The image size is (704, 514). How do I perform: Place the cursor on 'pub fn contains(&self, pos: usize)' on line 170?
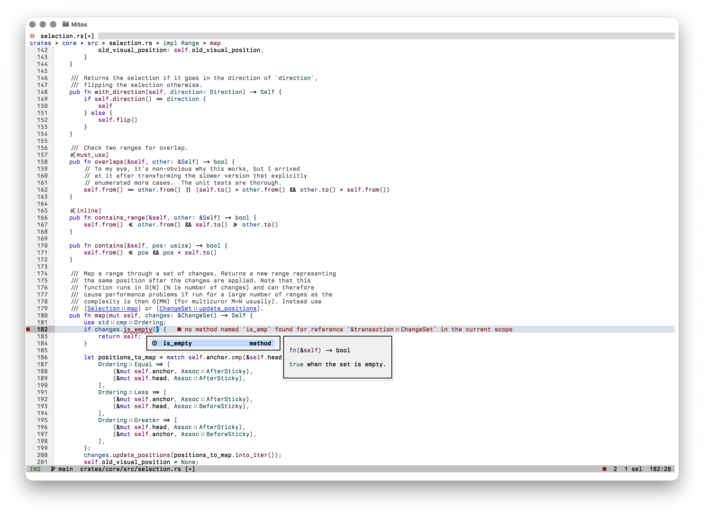(130, 246)
